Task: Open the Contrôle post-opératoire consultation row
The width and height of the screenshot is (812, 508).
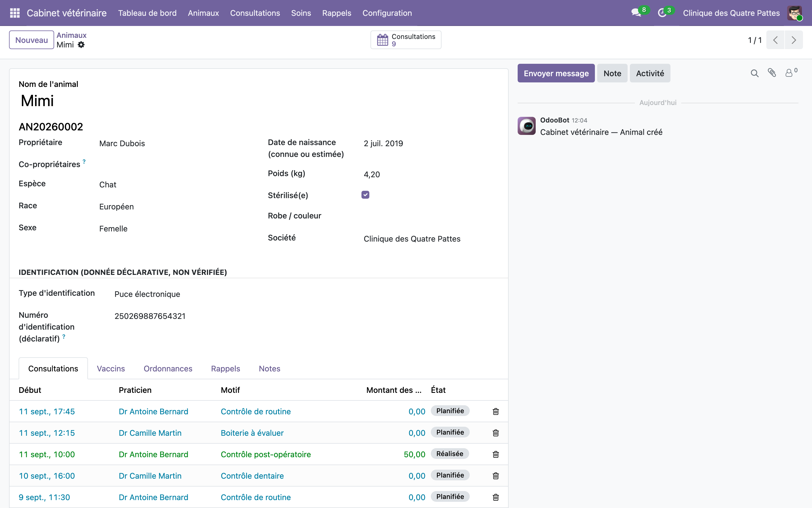Action: tap(259, 455)
